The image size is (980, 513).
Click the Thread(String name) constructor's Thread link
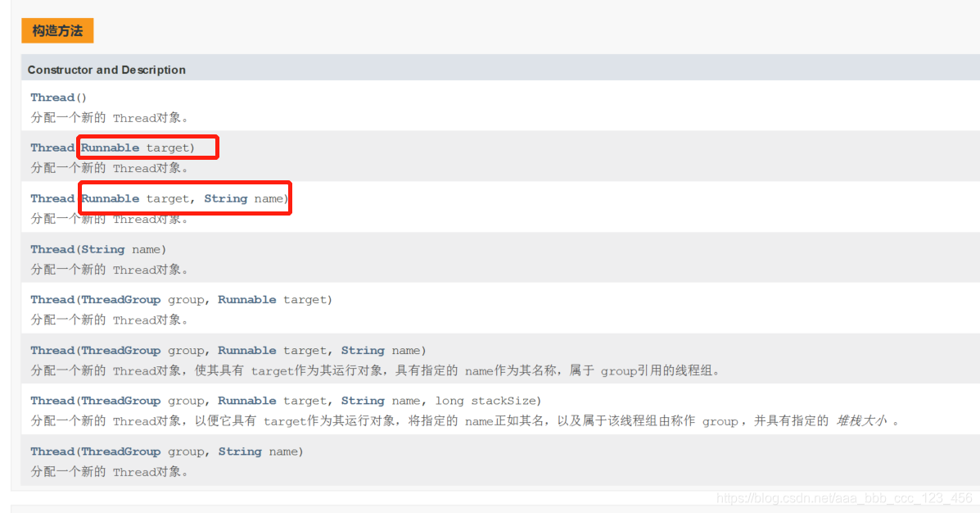coord(52,249)
